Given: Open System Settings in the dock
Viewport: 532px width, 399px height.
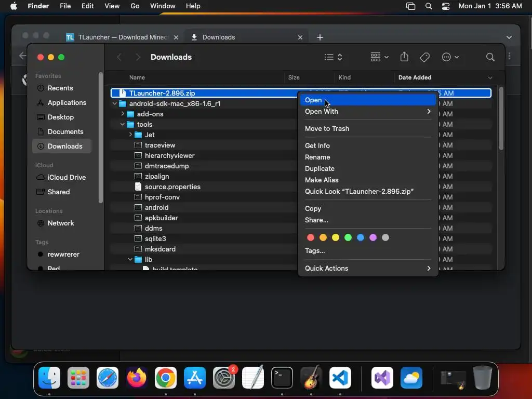Looking at the screenshot, I should pyautogui.click(x=224, y=378).
